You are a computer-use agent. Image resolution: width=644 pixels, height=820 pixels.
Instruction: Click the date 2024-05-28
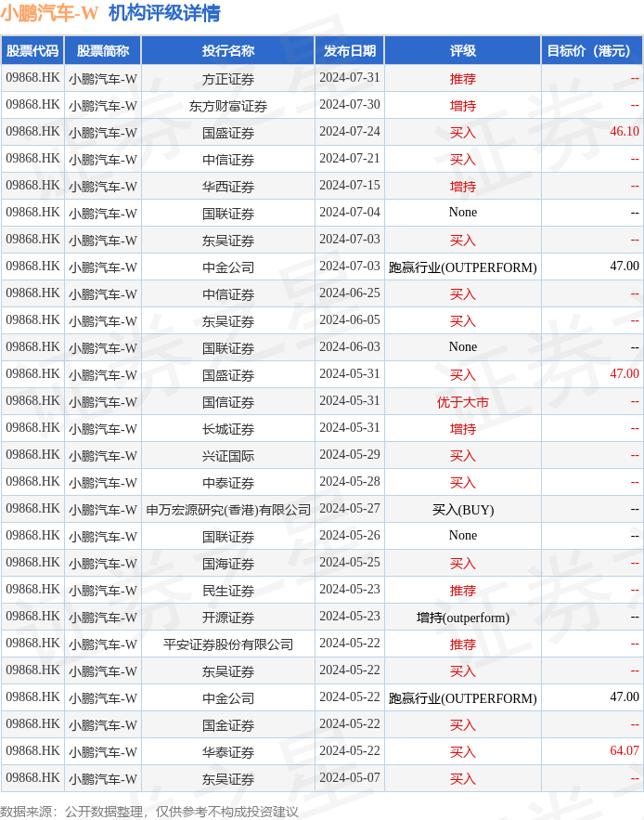point(350,482)
